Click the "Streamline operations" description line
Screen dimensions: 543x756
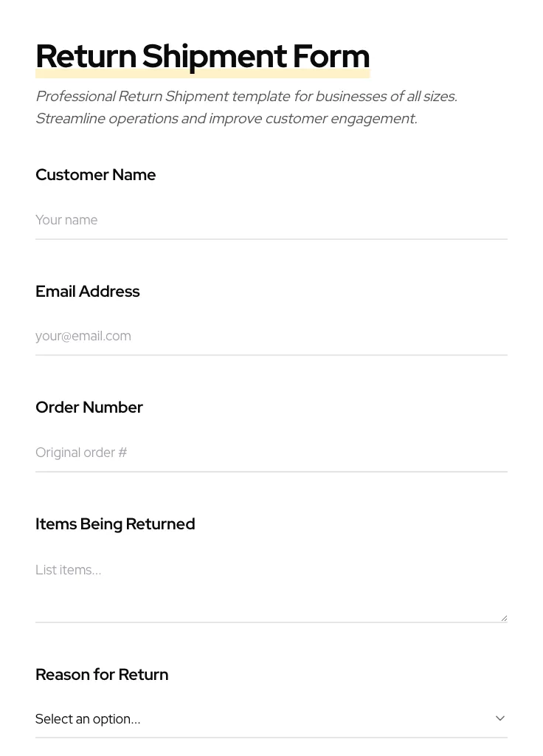pyautogui.click(x=226, y=119)
